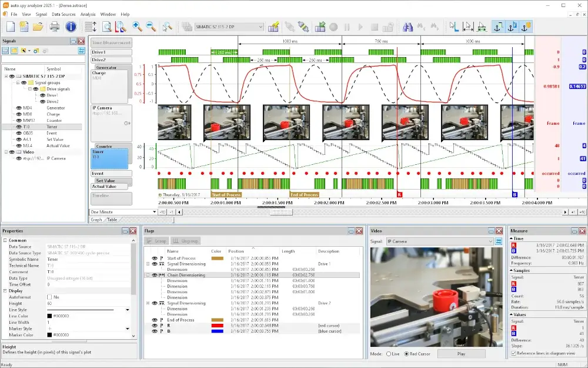The width and height of the screenshot is (588, 368).
Task: Click the red R cursor marker on timeline
Action: pyautogui.click(x=399, y=194)
